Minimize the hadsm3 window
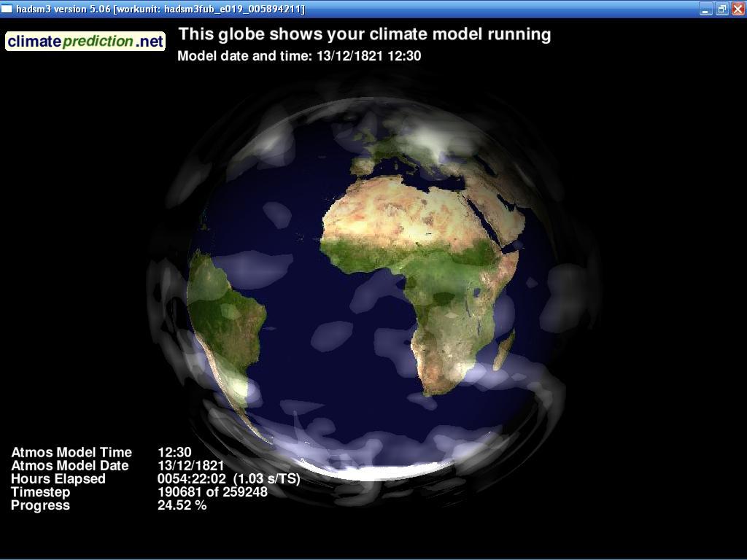 pos(705,9)
